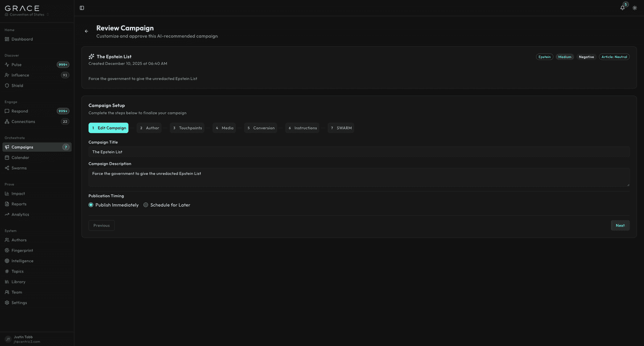This screenshot has height=346, width=644.
Task: Toggle the theme with the sun icon
Action: pyautogui.click(x=634, y=8)
